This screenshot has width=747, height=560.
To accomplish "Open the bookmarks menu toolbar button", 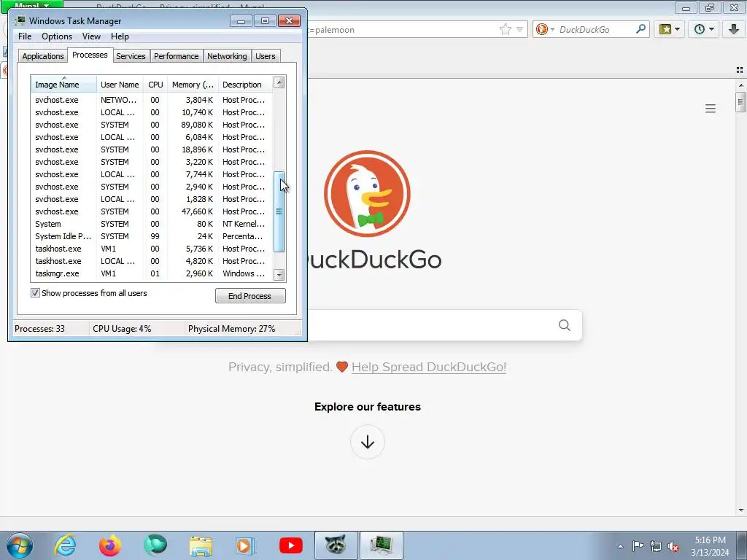I will point(670,29).
